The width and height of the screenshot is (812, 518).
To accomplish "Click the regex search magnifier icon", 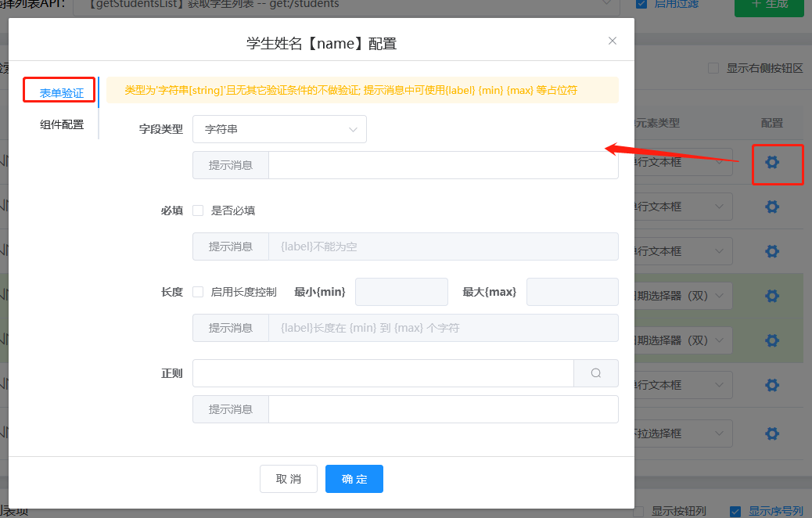I will [x=595, y=373].
